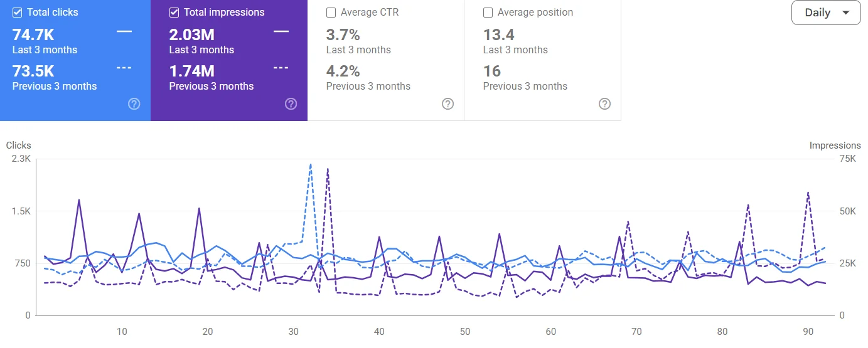Click the 4.2% previous CTR value
The width and height of the screenshot is (868, 348).
coord(343,71)
